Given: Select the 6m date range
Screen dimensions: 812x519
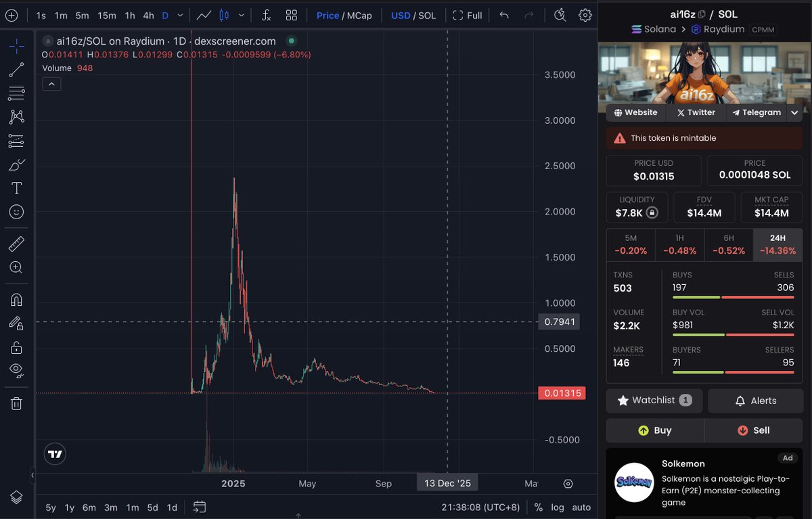Looking at the screenshot, I should click(89, 507).
